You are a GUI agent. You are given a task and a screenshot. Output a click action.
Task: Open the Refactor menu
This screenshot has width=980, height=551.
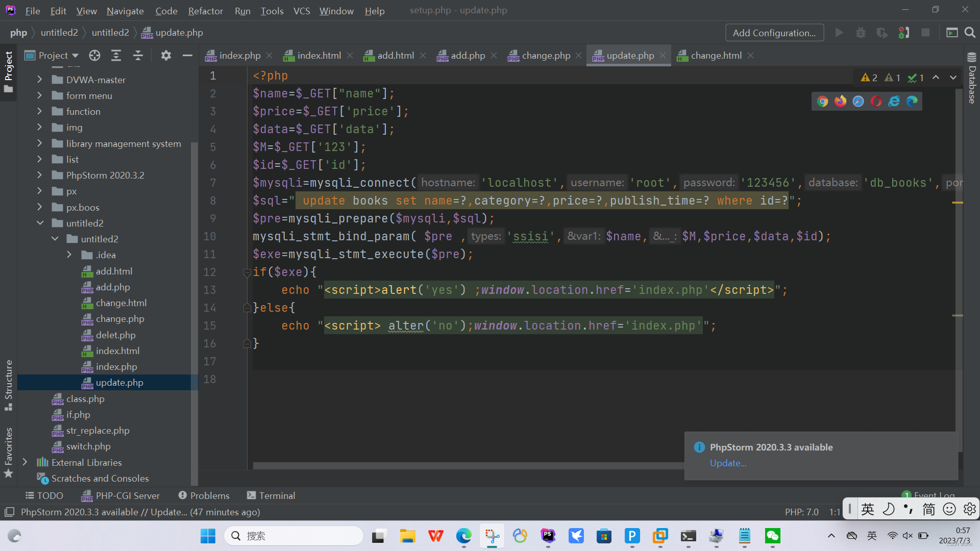(205, 11)
